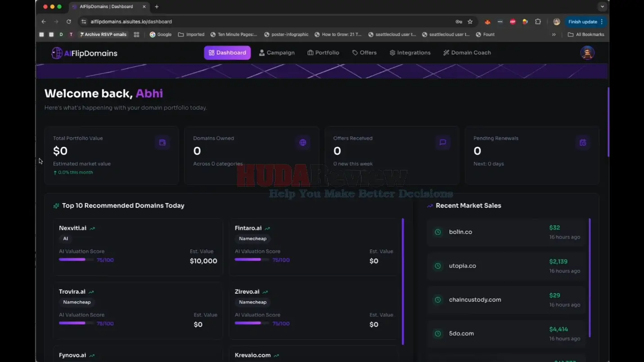Select the bolin.co sale row
This screenshot has height=362, width=644.
tap(506, 232)
